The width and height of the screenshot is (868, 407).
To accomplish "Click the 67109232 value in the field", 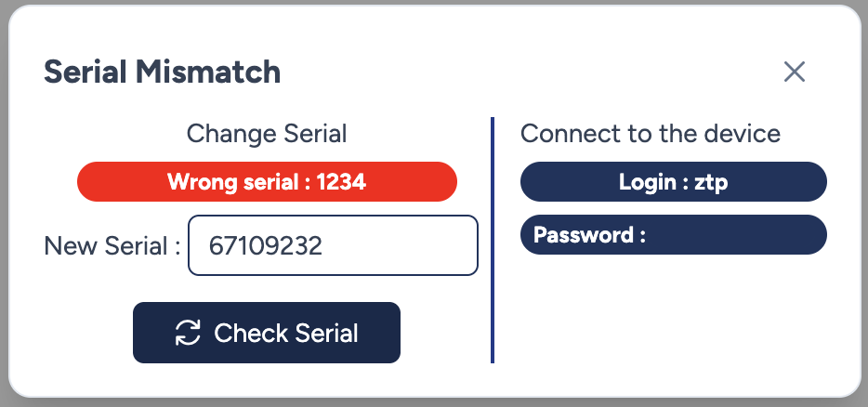I will pyautogui.click(x=266, y=246).
